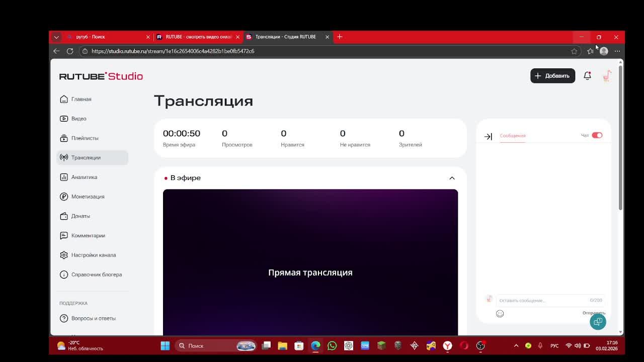Click the Просмотров counter
The height and width of the screenshot is (362, 644).
click(x=237, y=138)
